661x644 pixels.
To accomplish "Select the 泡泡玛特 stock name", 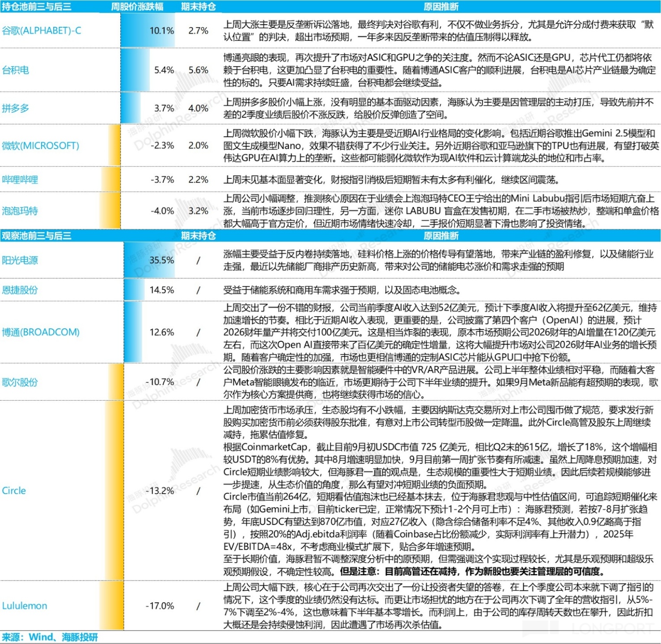I will point(20,211).
